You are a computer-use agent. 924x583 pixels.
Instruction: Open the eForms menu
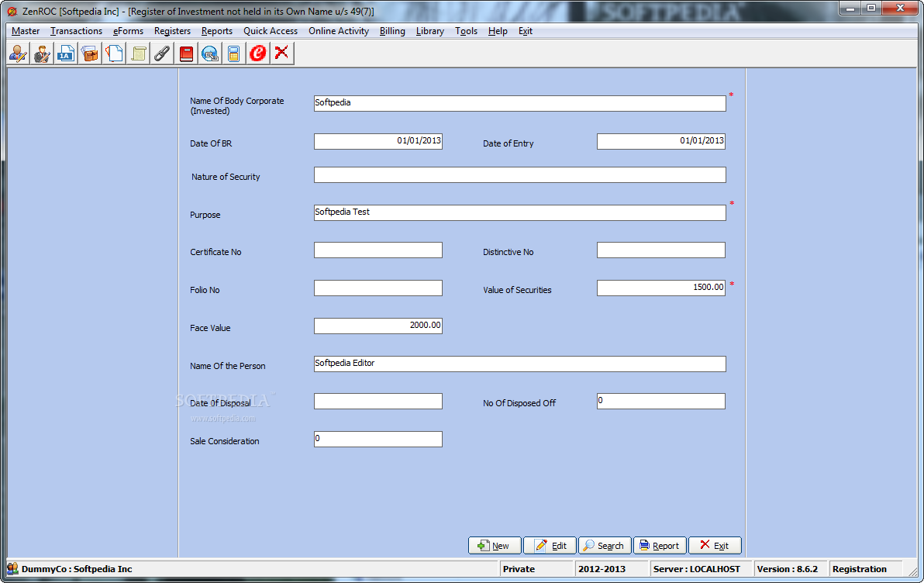point(128,31)
